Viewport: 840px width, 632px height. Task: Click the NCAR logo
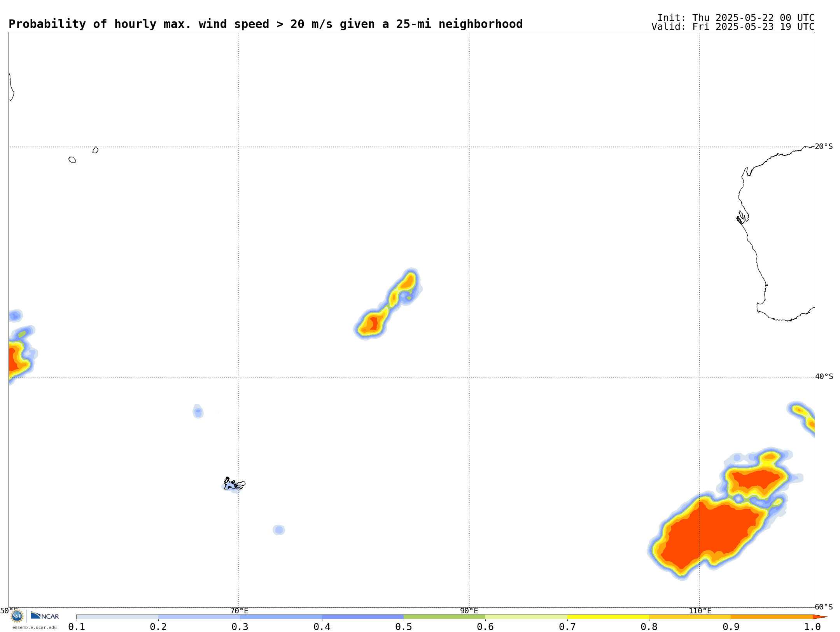click(45, 616)
